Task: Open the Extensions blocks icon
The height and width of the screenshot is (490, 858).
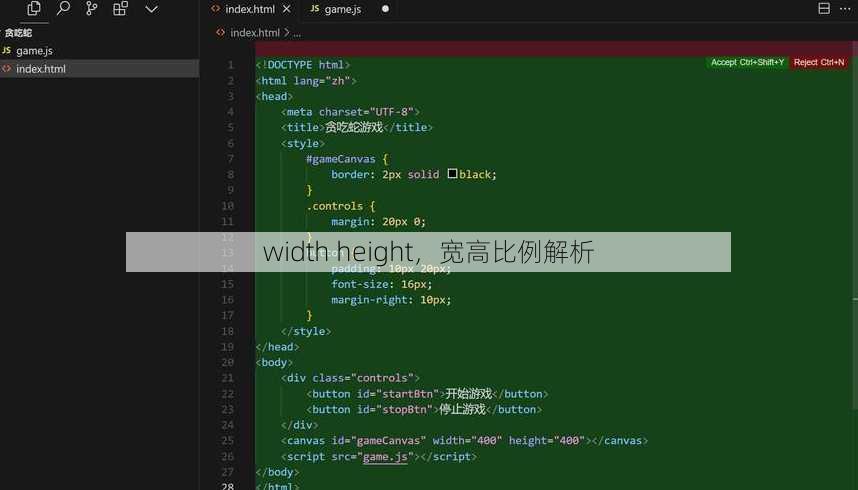Action: coord(120,8)
